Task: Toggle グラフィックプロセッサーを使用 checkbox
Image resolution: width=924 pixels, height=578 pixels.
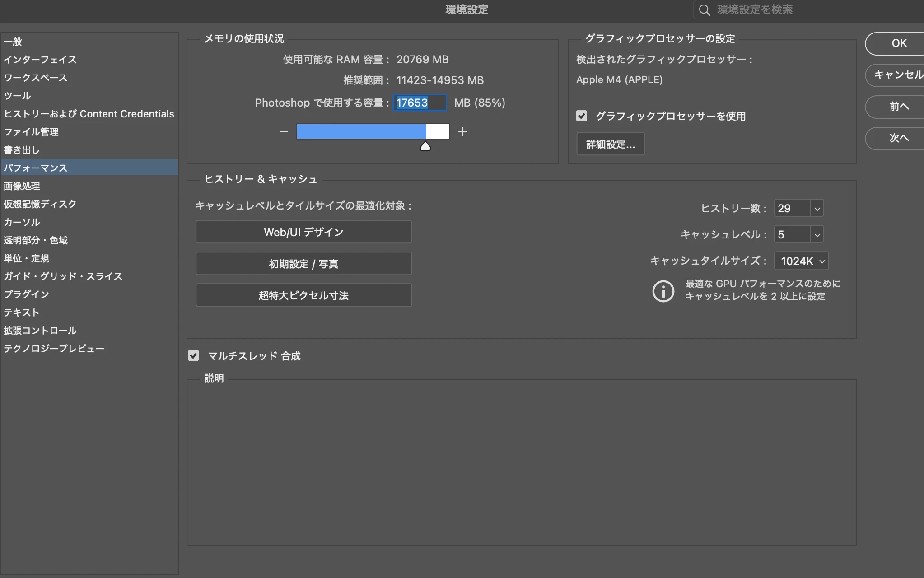Action: (x=582, y=116)
